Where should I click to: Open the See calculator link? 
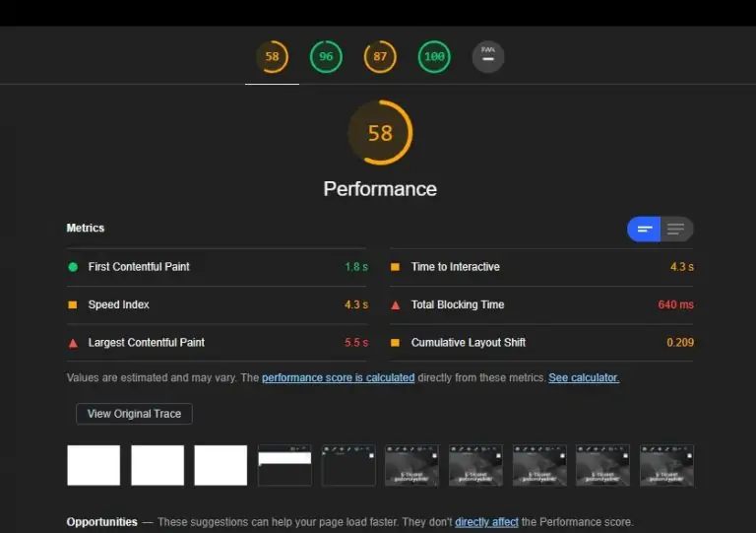point(584,377)
